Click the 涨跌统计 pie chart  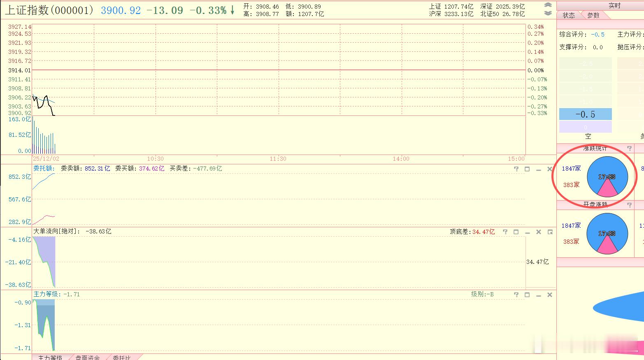[607, 176]
